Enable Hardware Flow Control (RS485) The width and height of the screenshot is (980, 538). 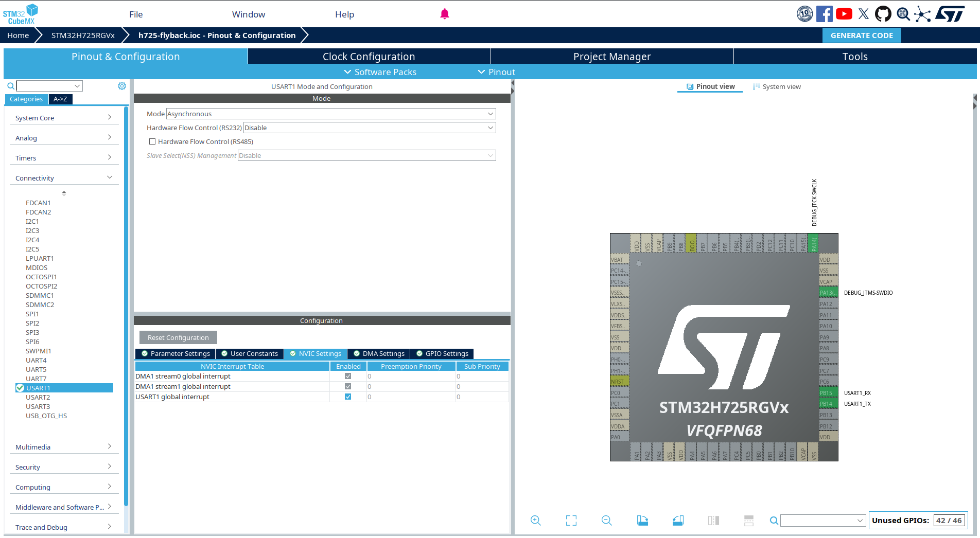coord(152,141)
